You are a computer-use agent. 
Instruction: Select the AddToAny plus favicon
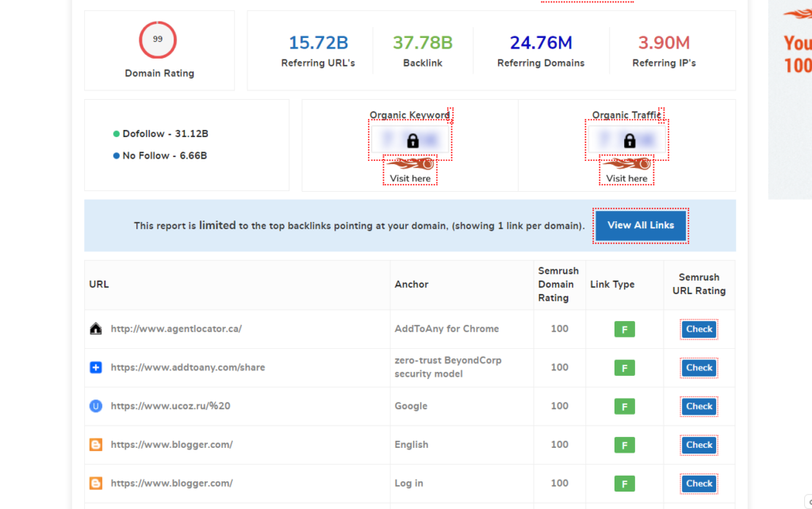[x=95, y=367]
